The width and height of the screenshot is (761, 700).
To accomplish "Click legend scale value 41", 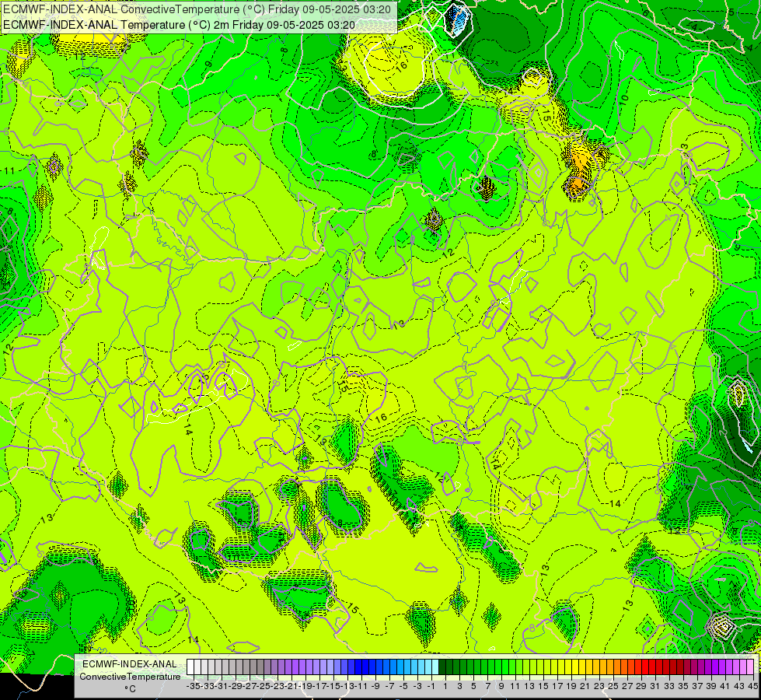I will tap(725, 686).
